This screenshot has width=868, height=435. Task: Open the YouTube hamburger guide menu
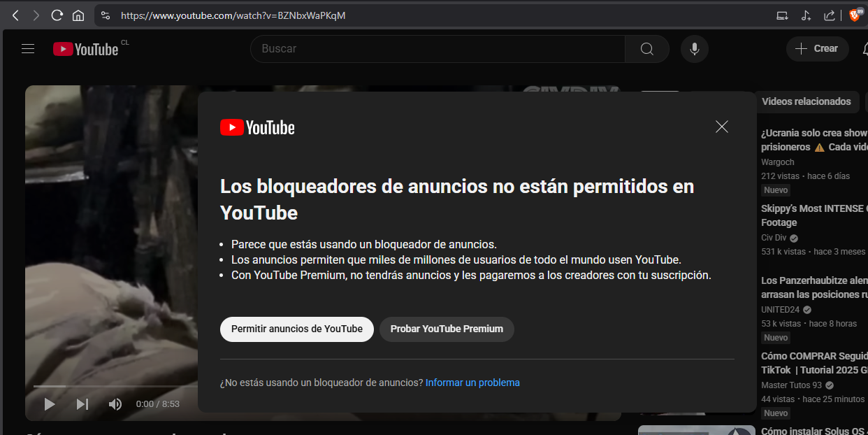point(28,49)
